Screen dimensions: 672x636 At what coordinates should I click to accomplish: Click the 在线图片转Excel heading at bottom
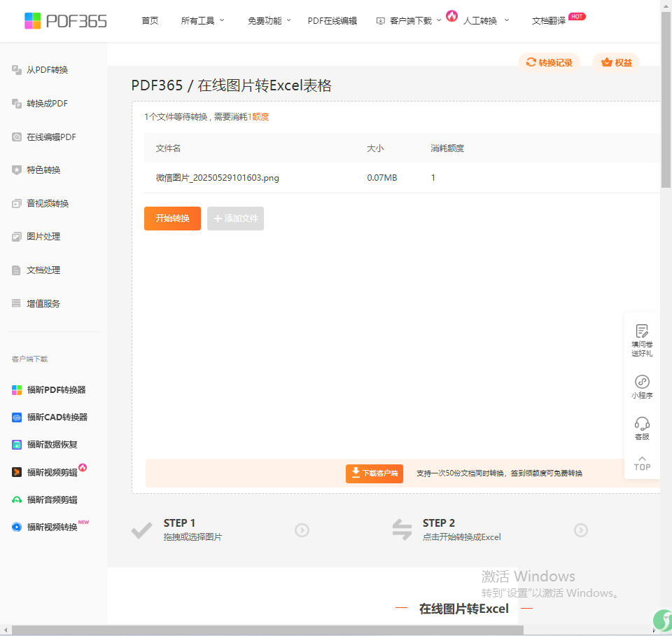pyautogui.click(x=463, y=609)
